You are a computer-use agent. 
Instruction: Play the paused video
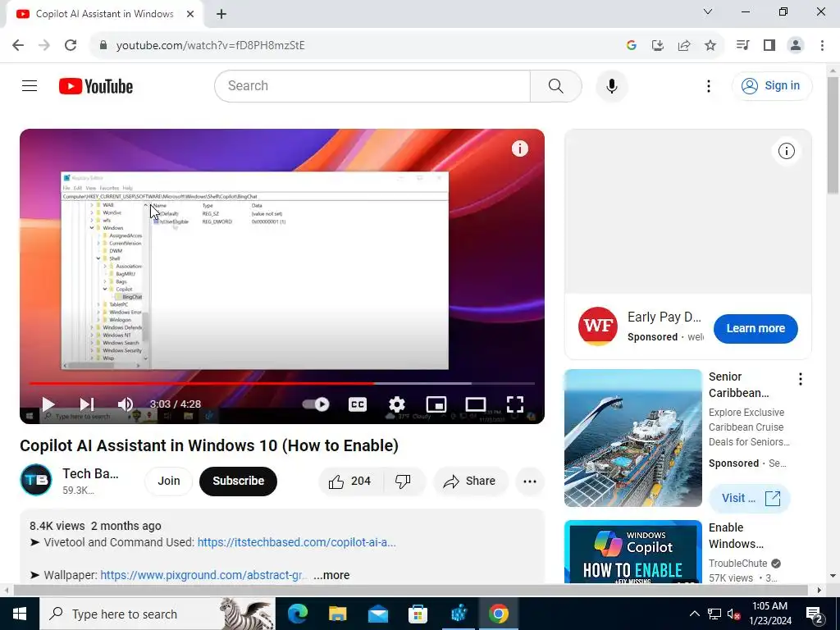pyautogui.click(x=48, y=404)
